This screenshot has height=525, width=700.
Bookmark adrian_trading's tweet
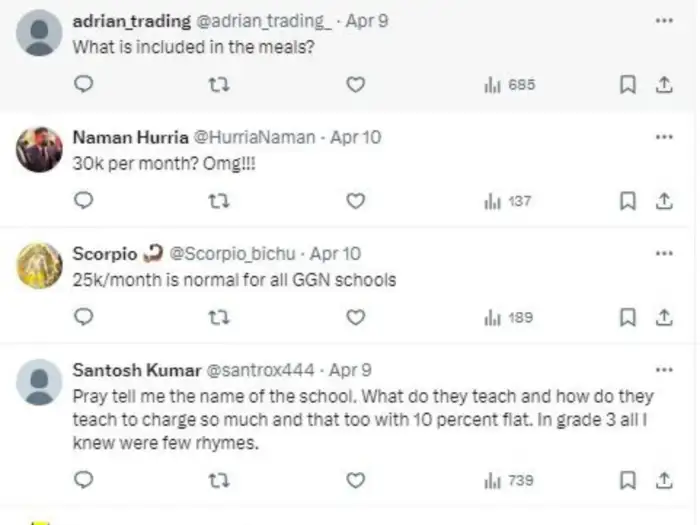tap(628, 85)
